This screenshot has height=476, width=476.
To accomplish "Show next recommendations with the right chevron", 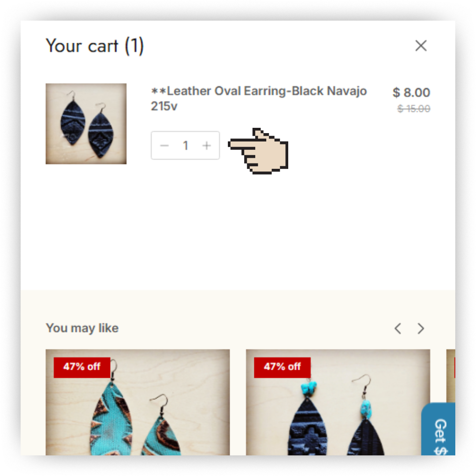I will click(x=421, y=328).
